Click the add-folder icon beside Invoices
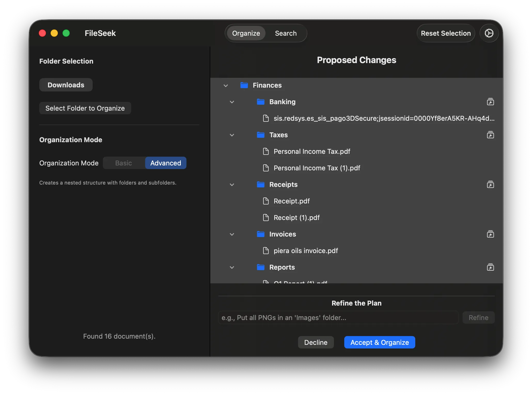 [x=490, y=234]
